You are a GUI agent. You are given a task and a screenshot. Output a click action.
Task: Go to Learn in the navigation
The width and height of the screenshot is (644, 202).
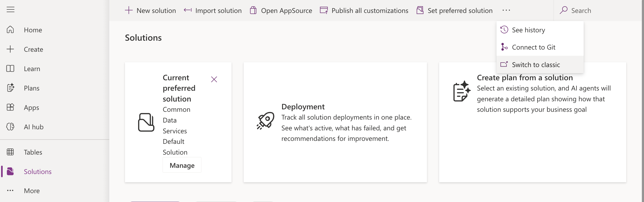click(32, 69)
